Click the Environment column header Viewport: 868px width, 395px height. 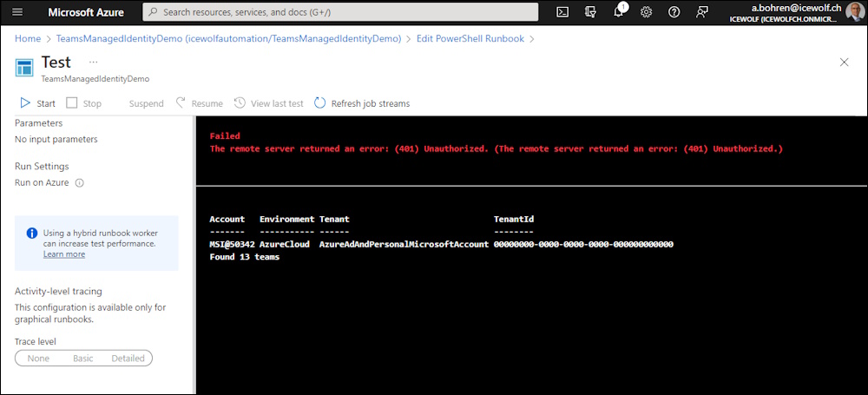click(286, 220)
